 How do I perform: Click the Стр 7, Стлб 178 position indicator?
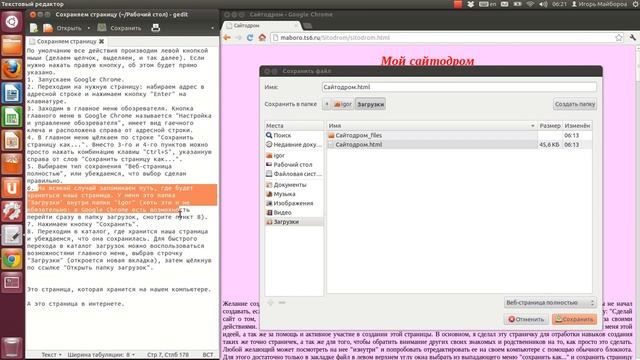coord(168,355)
